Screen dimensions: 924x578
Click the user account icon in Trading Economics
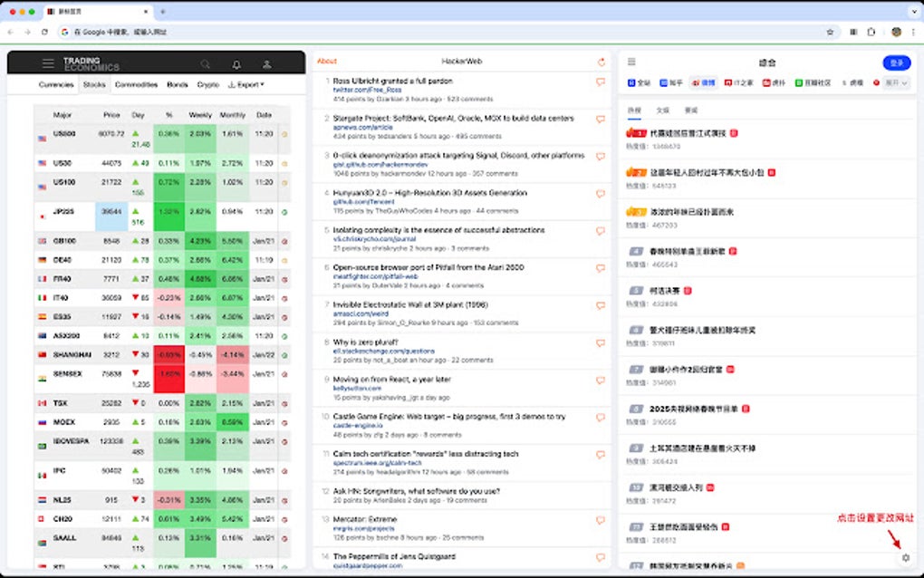(x=267, y=64)
